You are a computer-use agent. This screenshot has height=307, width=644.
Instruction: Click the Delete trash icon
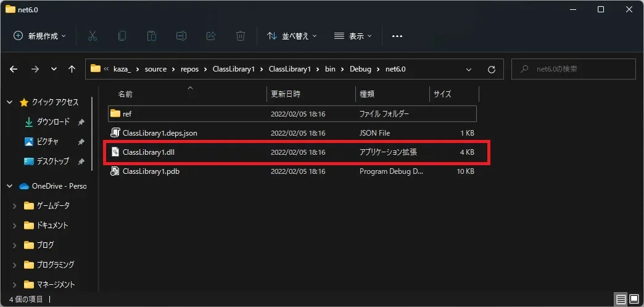(x=241, y=36)
